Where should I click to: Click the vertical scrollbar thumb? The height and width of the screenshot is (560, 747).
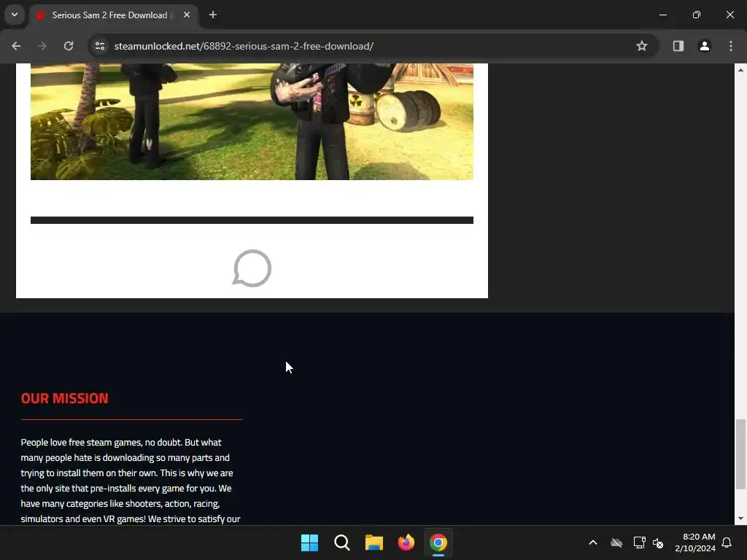[740, 454]
